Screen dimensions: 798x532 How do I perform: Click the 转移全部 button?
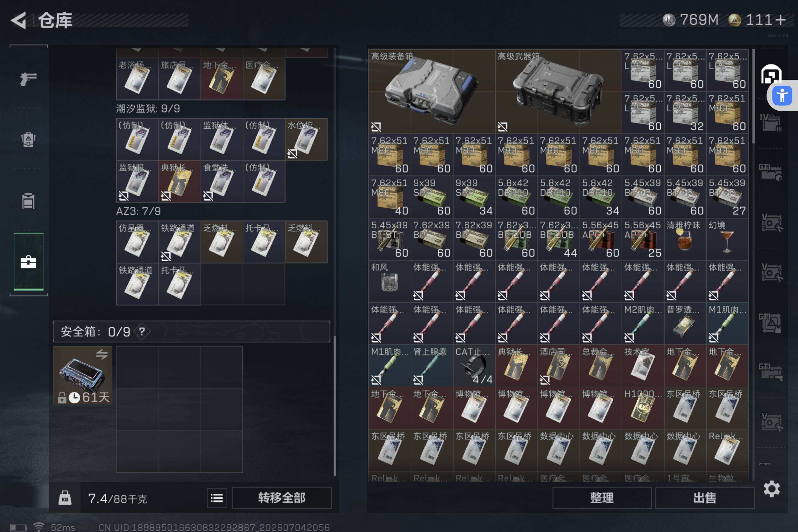click(282, 498)
